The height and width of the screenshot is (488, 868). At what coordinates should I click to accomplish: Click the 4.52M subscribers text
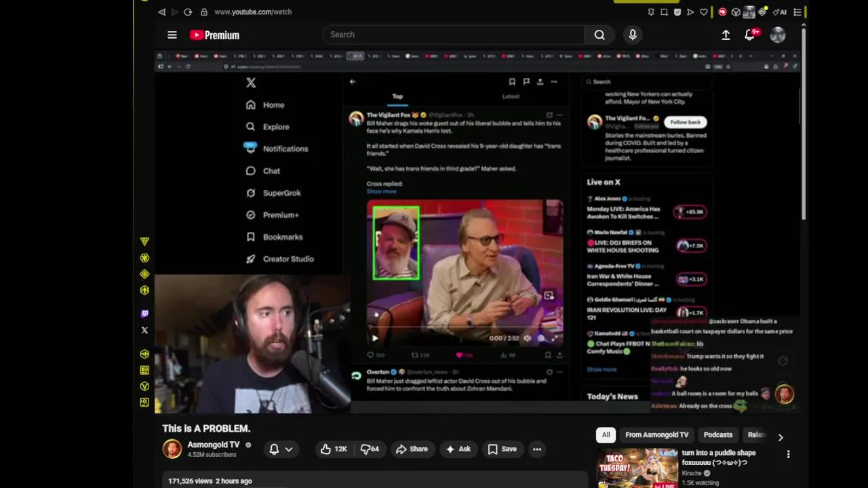212,454
